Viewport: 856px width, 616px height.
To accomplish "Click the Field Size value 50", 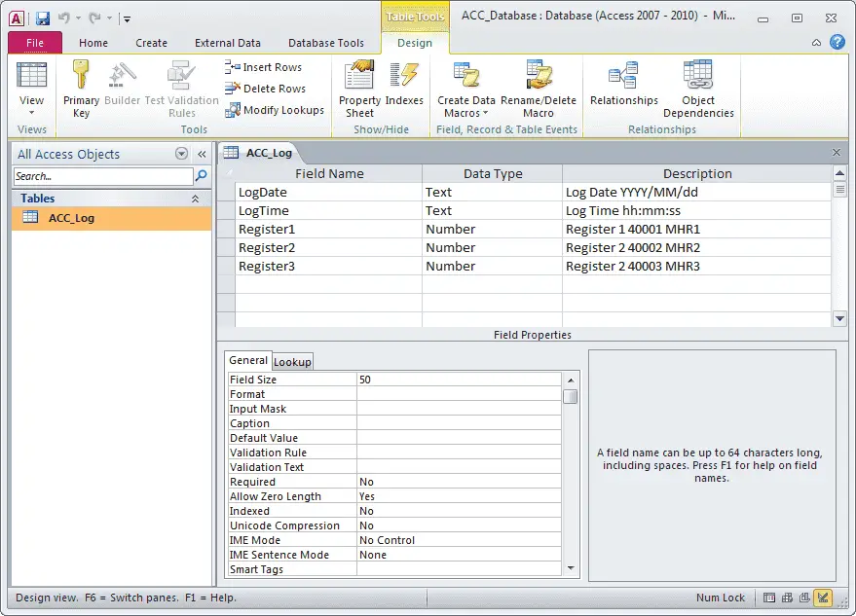I will click(x=459, y=380).
